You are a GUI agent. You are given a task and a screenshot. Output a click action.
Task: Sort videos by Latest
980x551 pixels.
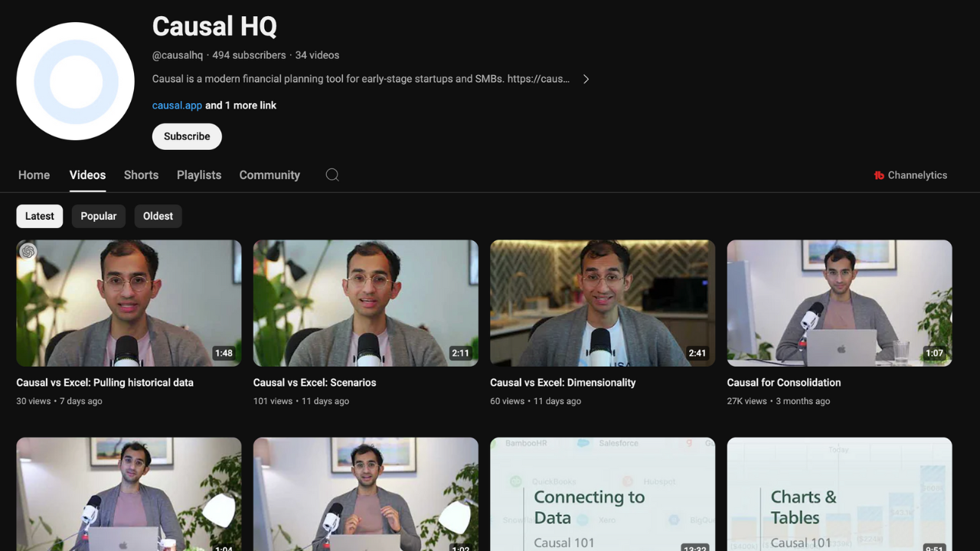40,216
